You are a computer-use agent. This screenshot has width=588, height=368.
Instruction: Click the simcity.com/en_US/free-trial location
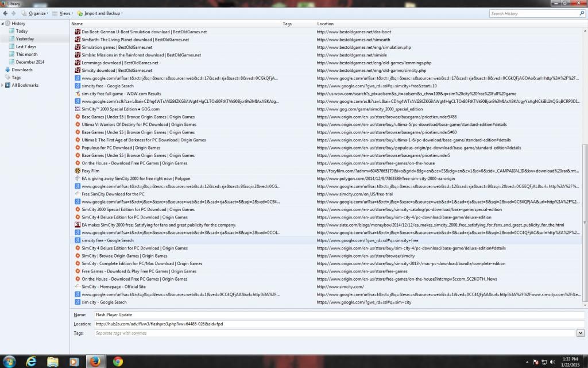pyautogui.click(x=354, y=194)
